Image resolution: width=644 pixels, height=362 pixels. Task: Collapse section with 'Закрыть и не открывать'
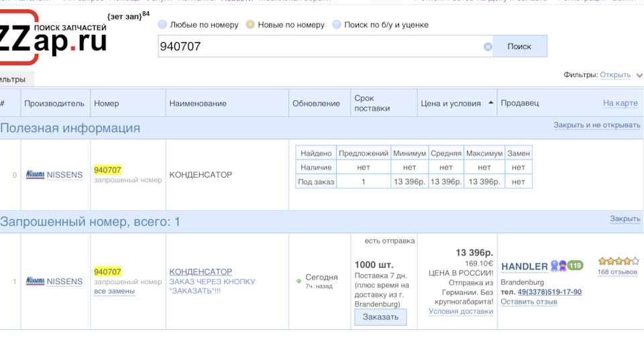click(596, 125)
